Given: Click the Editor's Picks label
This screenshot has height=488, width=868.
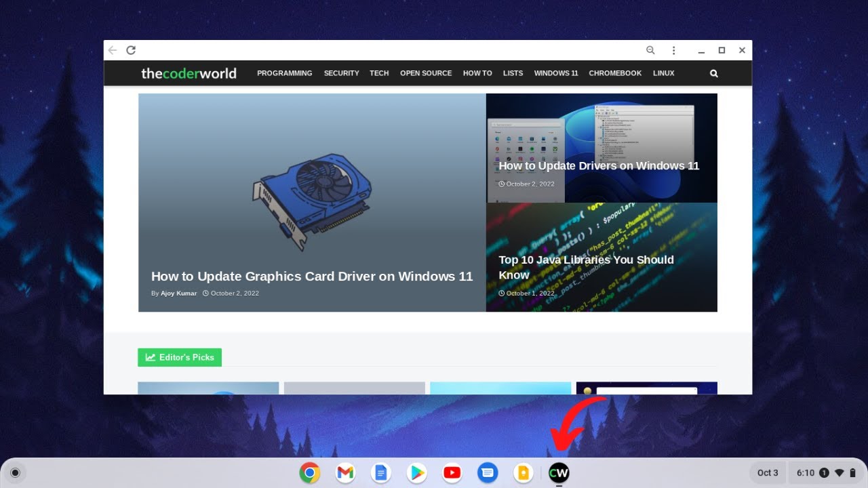Looking at the screenshot, I should point(180,357).
